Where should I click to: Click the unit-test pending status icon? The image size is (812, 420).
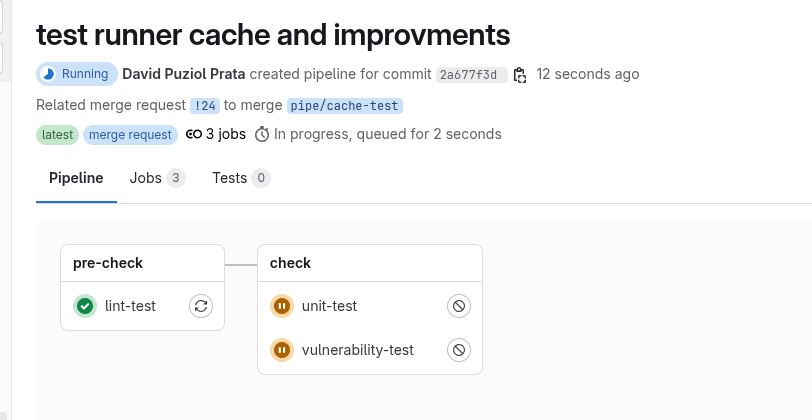[282, 306]
